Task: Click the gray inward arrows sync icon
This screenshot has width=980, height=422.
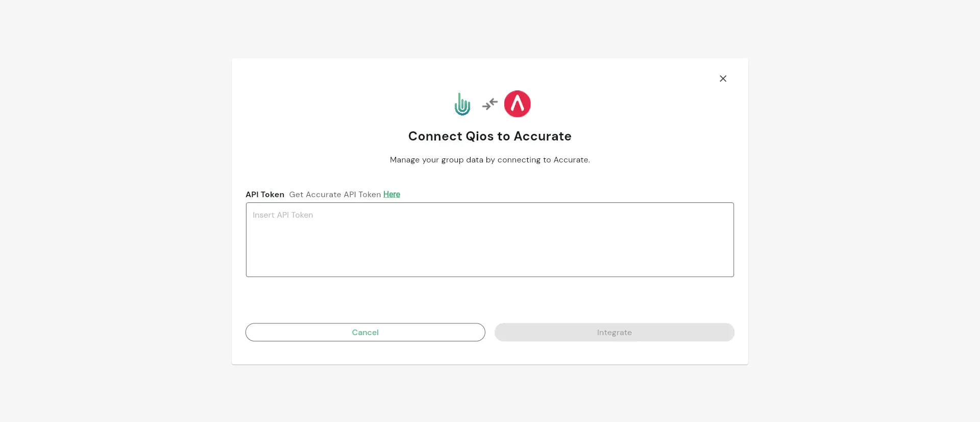Action: 489,104
